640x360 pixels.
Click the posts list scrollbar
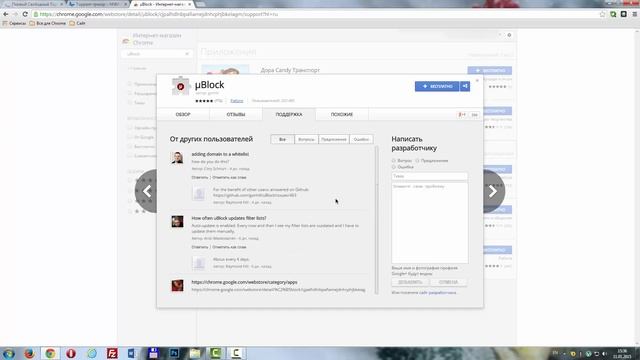coord(376,220)
